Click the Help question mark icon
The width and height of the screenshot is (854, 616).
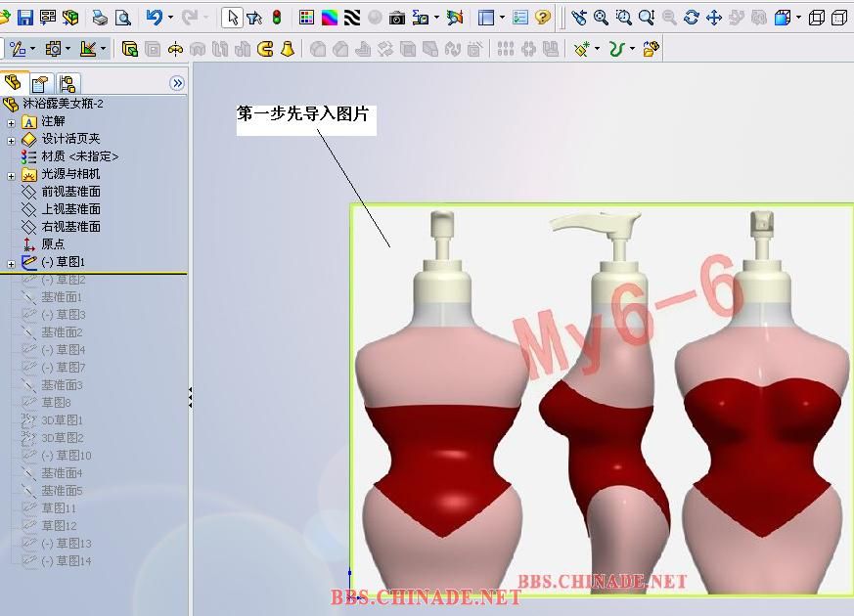click(x=543, y=18)
